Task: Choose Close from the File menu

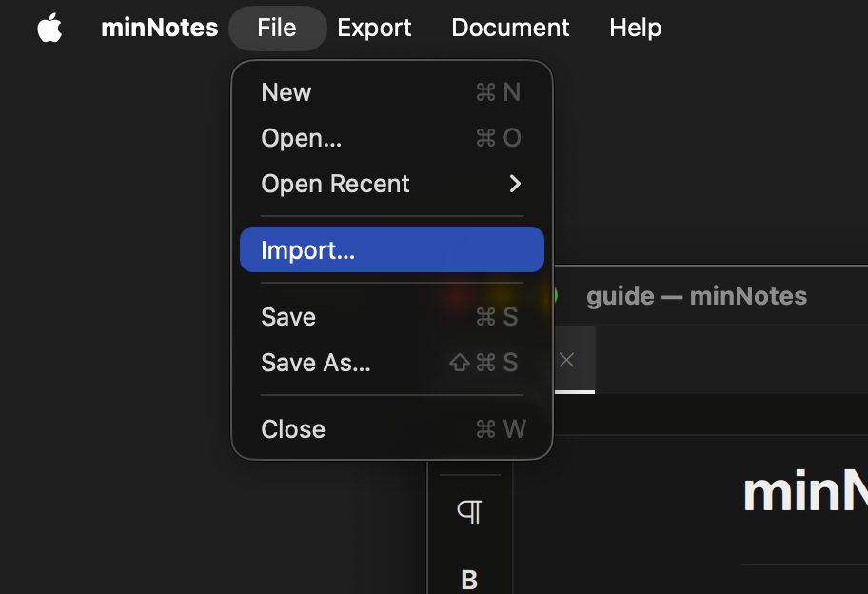Action: 392,429
